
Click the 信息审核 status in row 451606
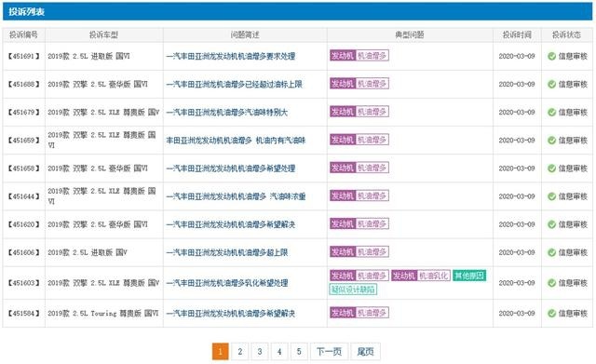coord(573,252)
